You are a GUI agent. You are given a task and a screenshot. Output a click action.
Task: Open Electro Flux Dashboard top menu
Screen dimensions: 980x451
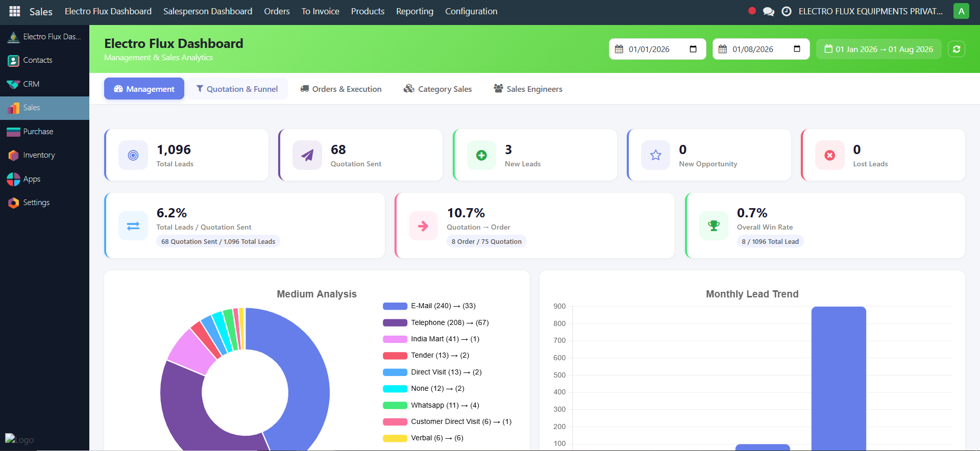tap(108, 11)
